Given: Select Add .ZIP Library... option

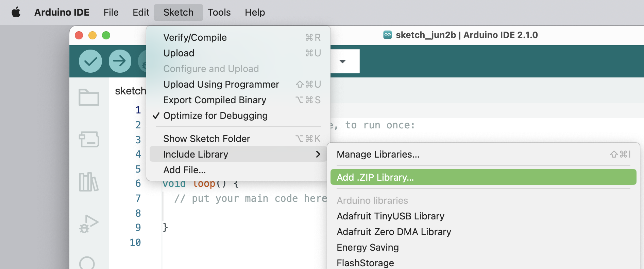Looking at the screenshot, I should 483,177.
